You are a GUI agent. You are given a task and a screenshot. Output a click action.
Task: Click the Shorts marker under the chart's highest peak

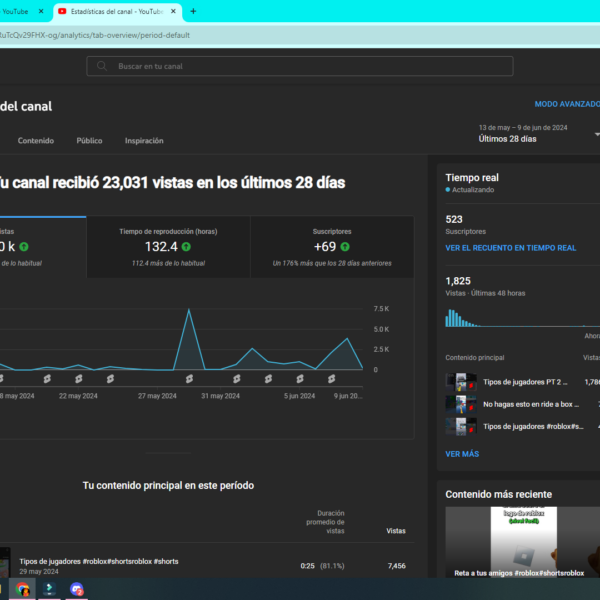(189, 379)
